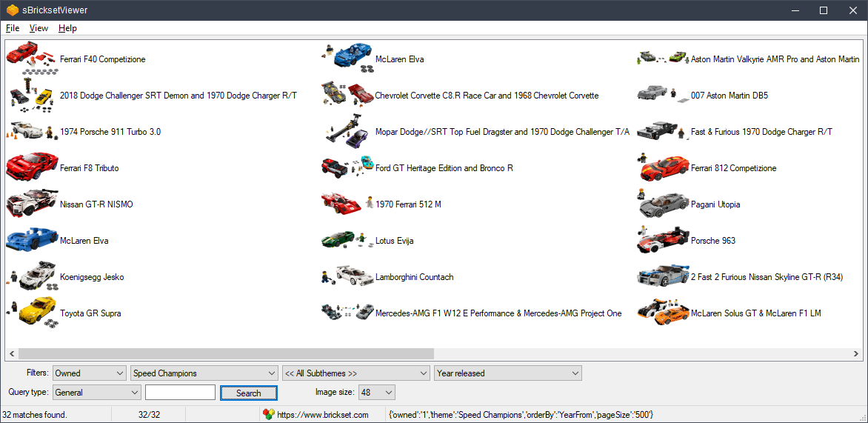Click the Koenigsegg Jesko set image
Image resolution: width=868 pixels, height=423 pixels.
pos(31,276)
